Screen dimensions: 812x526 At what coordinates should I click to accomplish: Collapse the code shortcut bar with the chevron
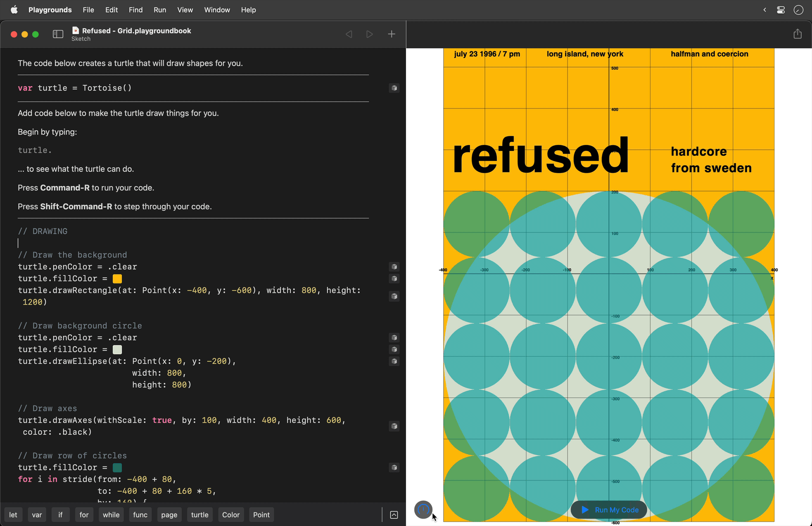394,514
